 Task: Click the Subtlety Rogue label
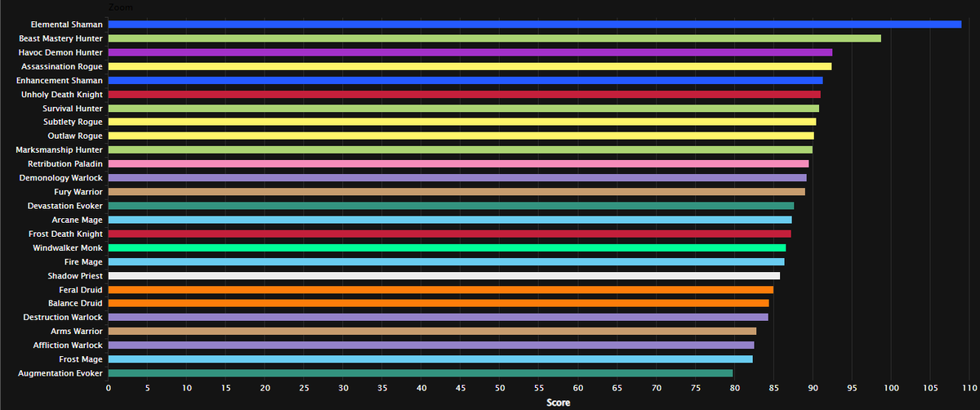click(73, 123)
